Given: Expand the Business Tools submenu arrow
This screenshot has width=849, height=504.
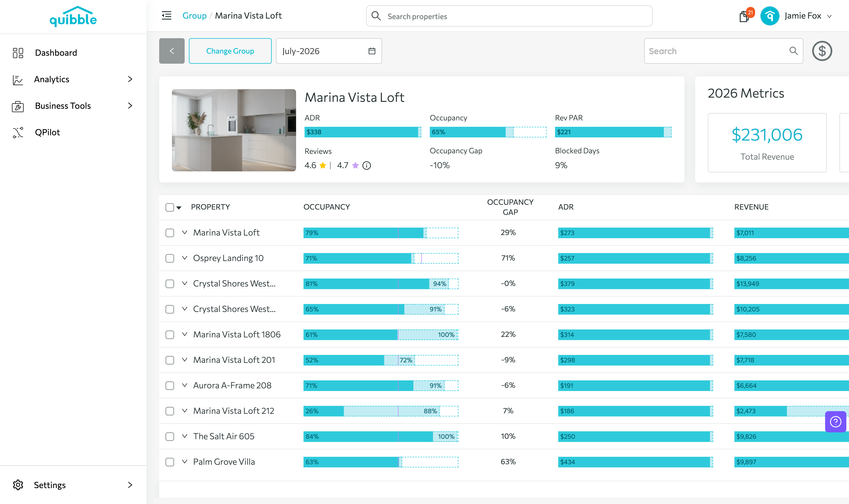Looking at the screenshot, I should (130, 106).
